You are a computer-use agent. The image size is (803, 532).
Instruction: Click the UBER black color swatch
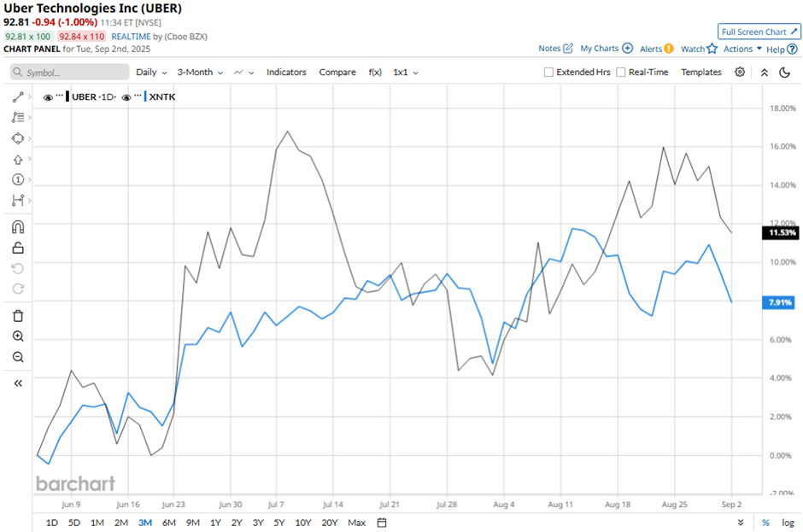pos(67,96)
